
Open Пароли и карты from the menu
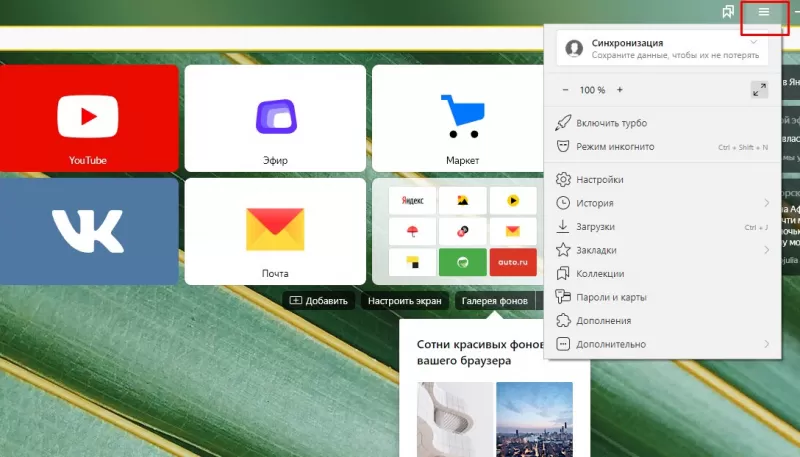pos(662,297)
